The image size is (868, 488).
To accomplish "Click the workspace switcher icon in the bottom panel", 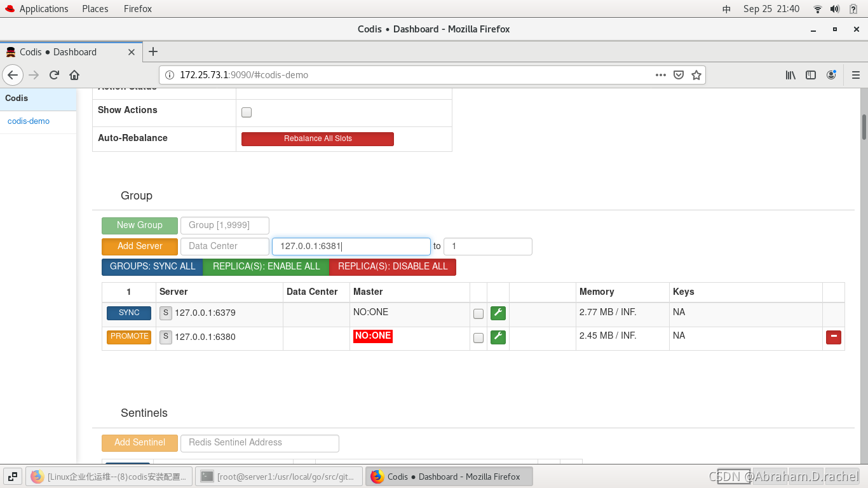I will pyautogui.click(x=12, y=477).
